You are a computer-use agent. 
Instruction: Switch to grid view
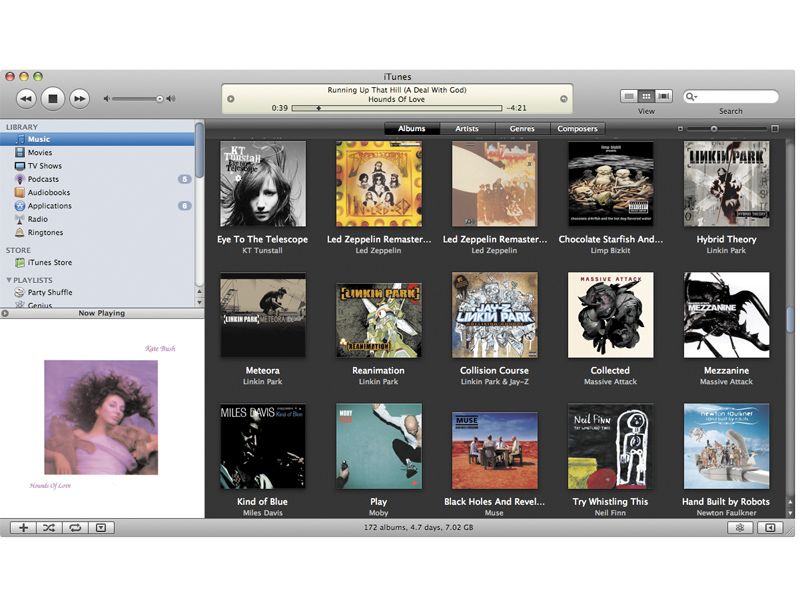tap(646, 96)
